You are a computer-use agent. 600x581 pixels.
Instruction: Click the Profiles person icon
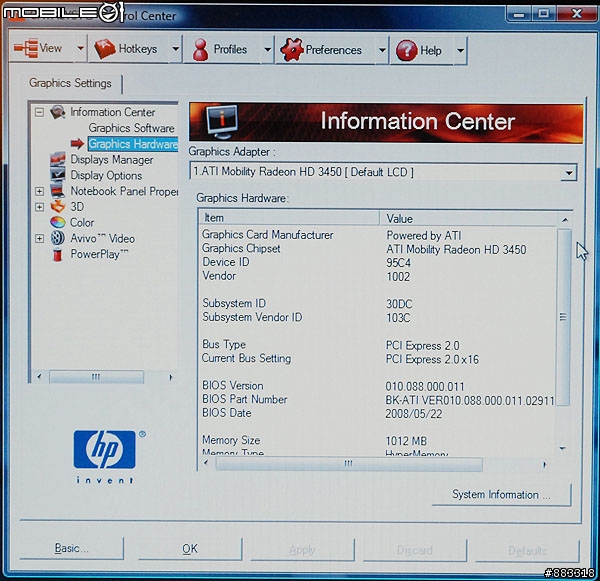(200, 50)
